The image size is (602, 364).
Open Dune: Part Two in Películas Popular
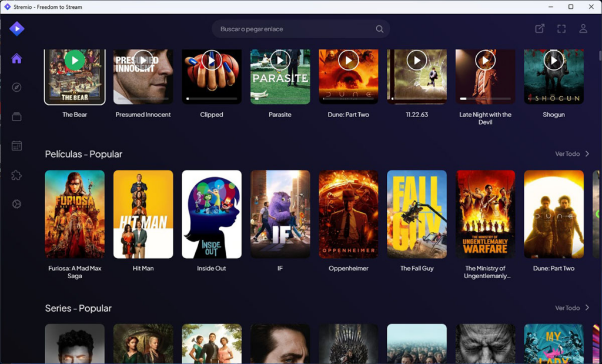coord(554,214)
